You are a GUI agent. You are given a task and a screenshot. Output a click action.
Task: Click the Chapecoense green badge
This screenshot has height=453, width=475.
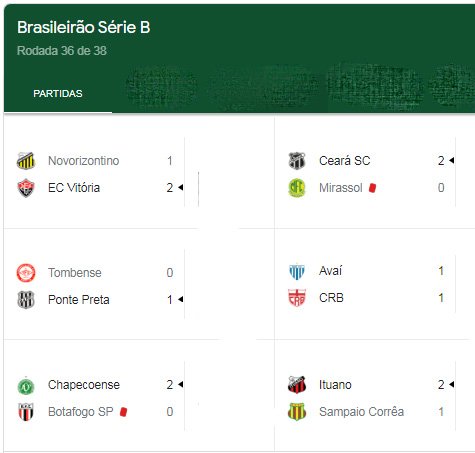[x=26, y=386]
